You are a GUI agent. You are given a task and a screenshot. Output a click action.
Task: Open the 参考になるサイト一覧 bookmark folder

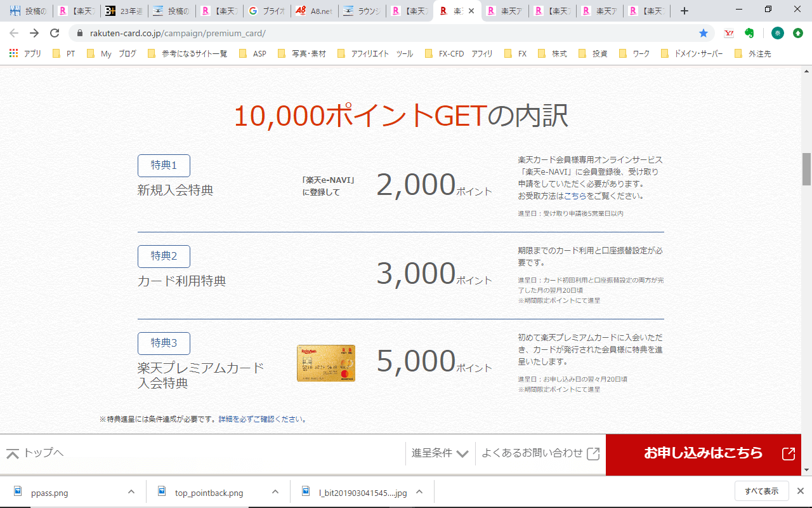(x=188, y=54)
